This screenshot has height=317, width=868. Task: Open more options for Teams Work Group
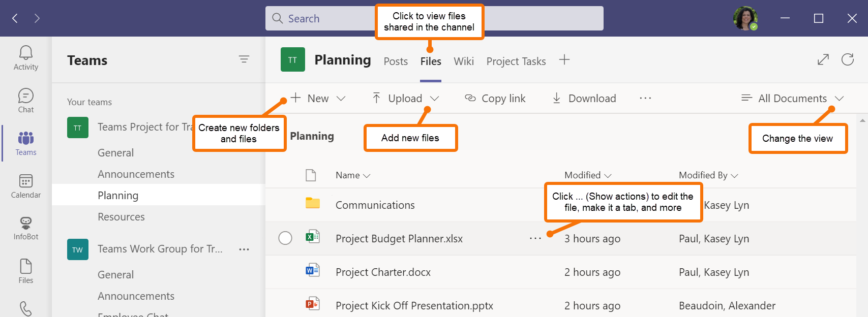tap(244, 249)
